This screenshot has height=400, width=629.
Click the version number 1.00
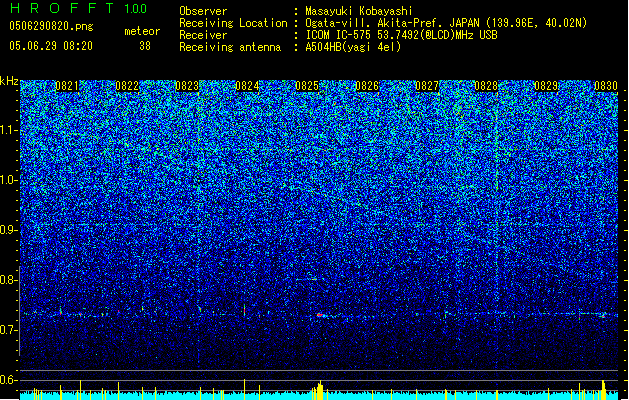135,9
